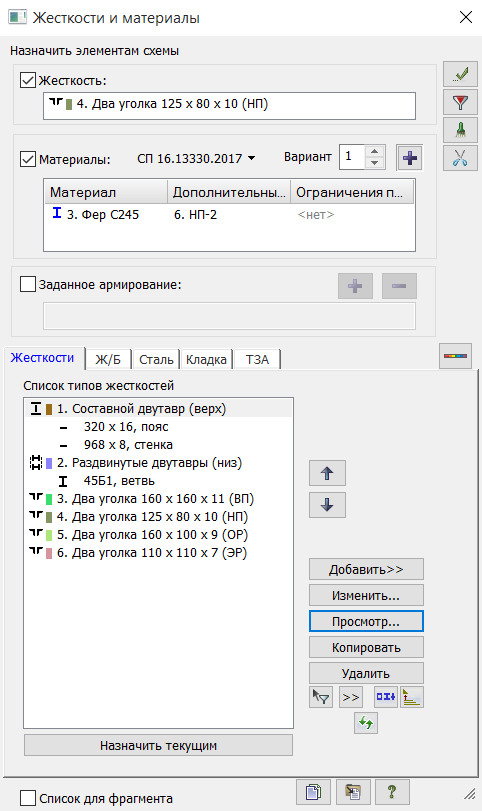Open the СП 16.13330.2017 norms dropdown
The height and width of the screenshot is (811, 482).
click(196, 158)
